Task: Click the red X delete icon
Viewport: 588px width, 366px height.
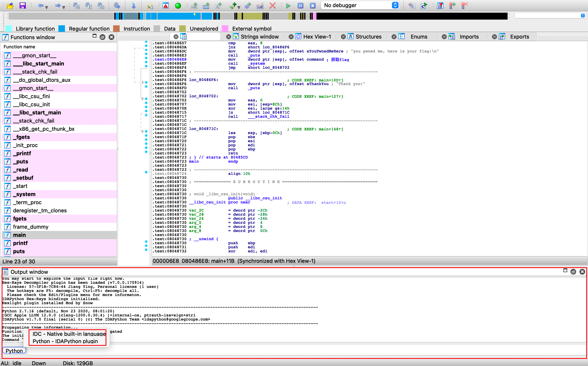Action: 272,5
